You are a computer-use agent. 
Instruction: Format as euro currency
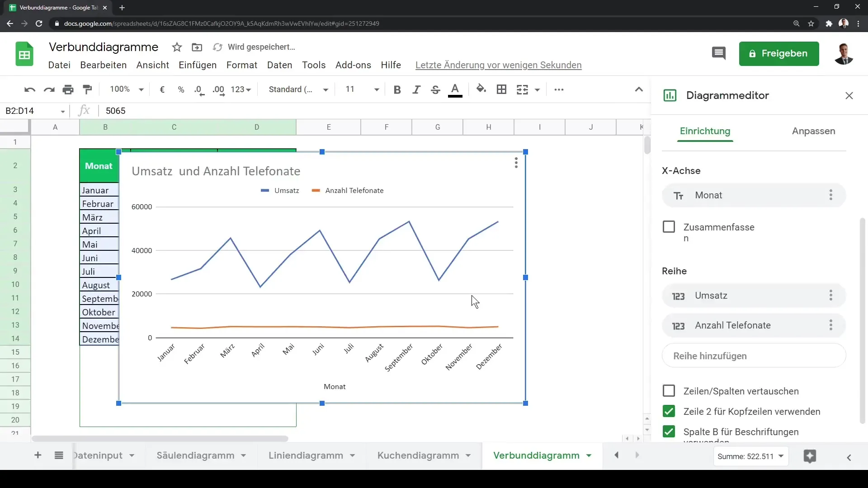coord(162,89)
